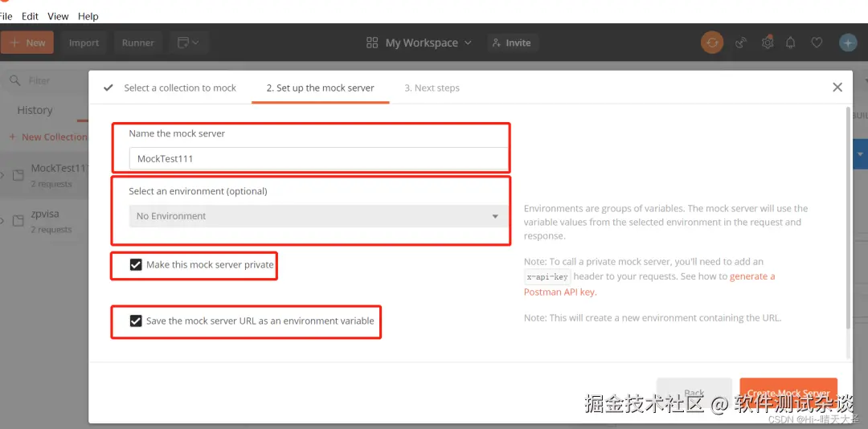Click the dialog vertical scrollbar

849,217
